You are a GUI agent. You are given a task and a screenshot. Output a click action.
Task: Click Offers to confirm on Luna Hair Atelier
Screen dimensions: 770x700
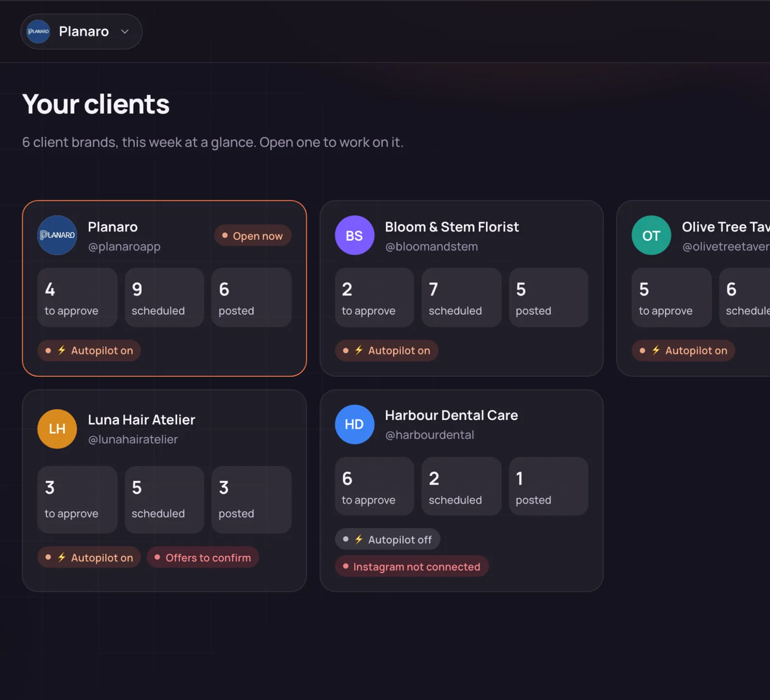(x=203, y=557)
